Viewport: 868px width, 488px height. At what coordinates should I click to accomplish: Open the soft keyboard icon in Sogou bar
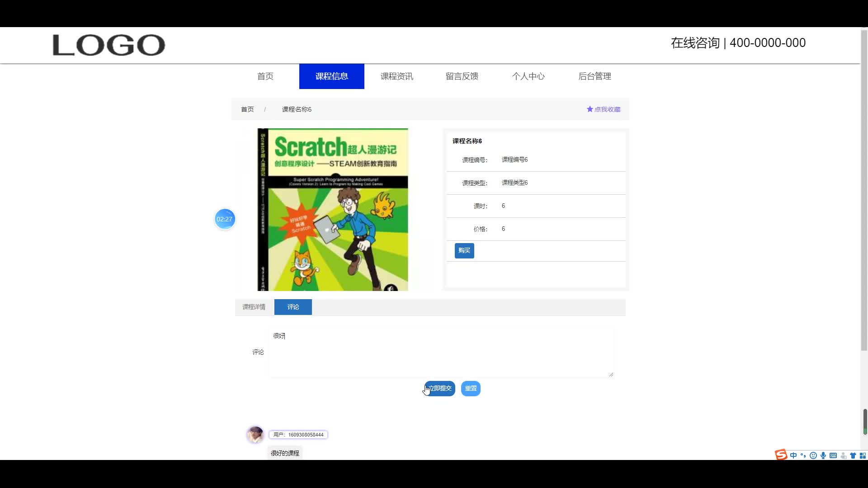point(833,455)
